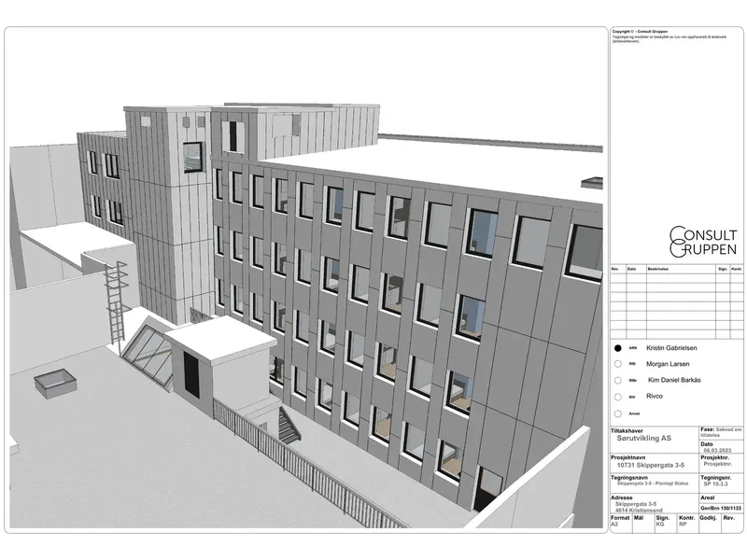Click the 'Areal' label

(708, 497)
